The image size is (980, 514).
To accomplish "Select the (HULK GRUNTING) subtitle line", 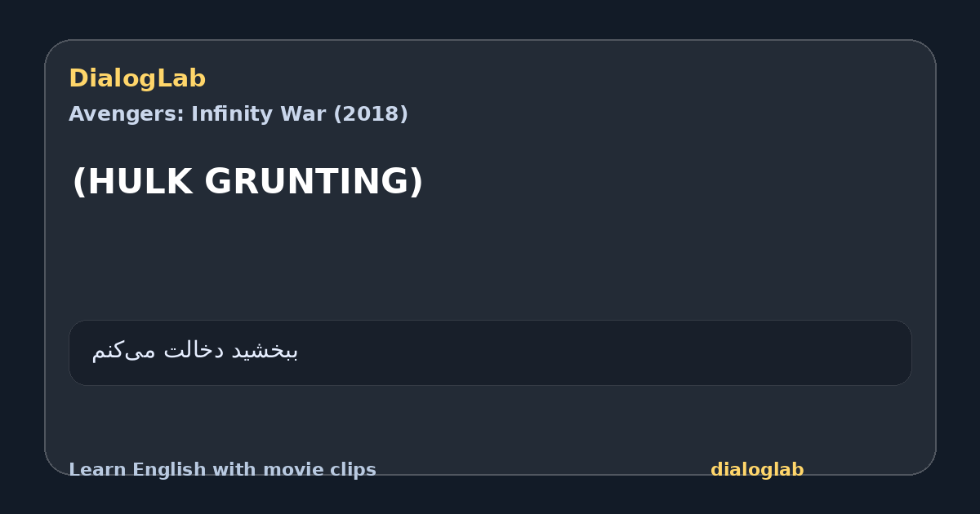I will (x=247, y=181).
